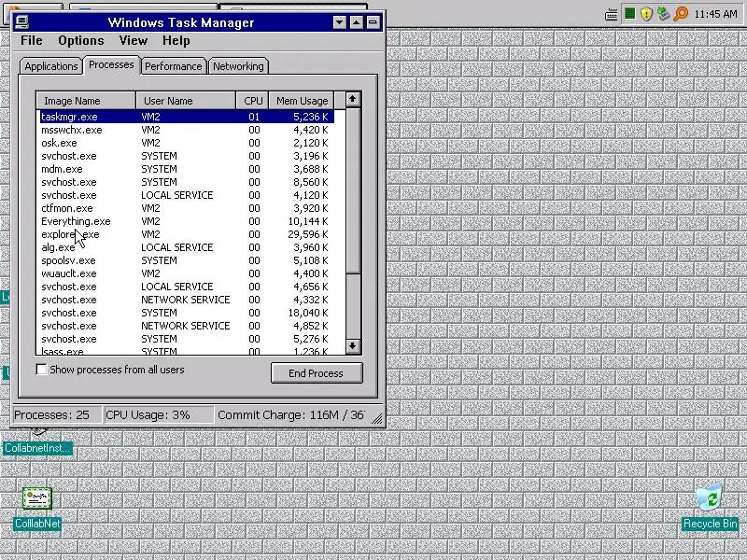Screen dimensions: 747x560
Task: Click the Safely Remove Hardware tray icon
Action: 663,14
